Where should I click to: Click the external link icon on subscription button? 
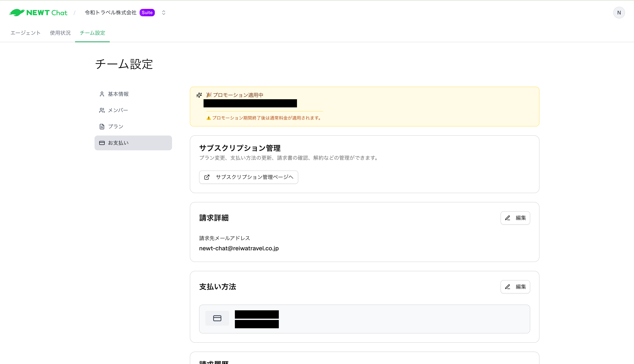[206, 177]
